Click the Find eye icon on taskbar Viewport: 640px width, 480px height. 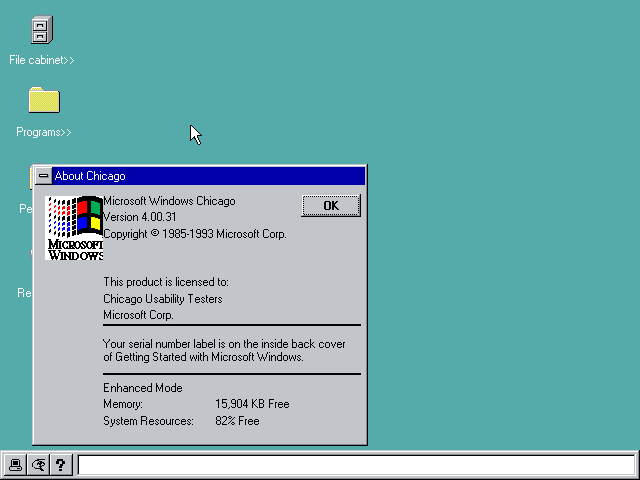tap(39, 465)
